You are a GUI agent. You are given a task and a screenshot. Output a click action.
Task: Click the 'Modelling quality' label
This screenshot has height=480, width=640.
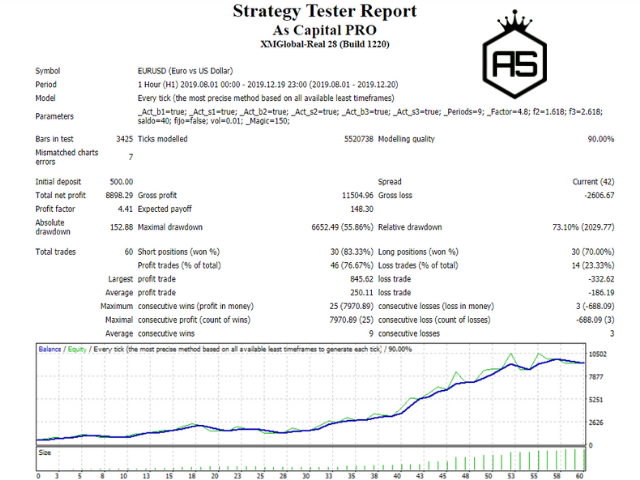[406, 139]
